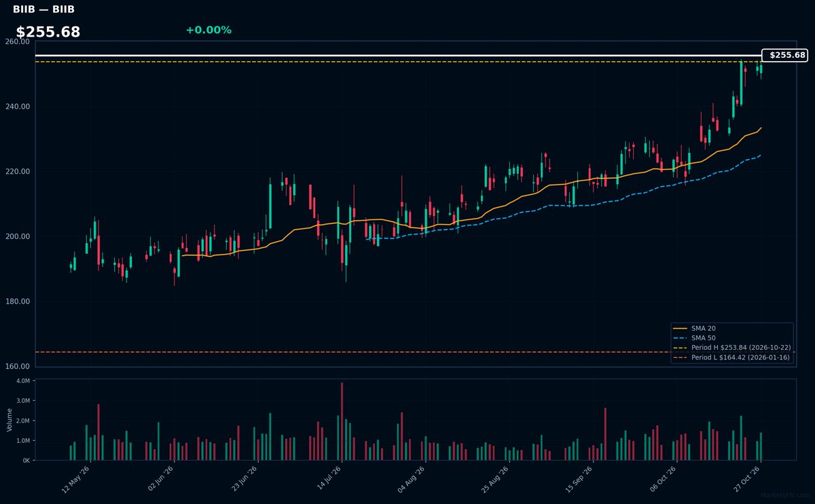Click the +0.00% change percentage
Image resolution: width=815 pixels, height=504 pixels.
click(209, 30)
